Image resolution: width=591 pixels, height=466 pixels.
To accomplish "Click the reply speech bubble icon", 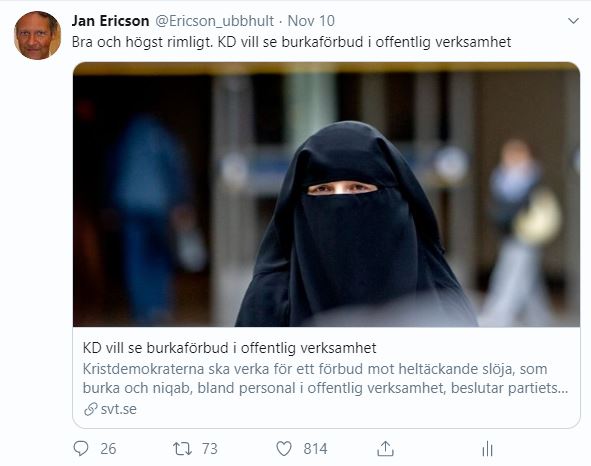I will point(81,449).
